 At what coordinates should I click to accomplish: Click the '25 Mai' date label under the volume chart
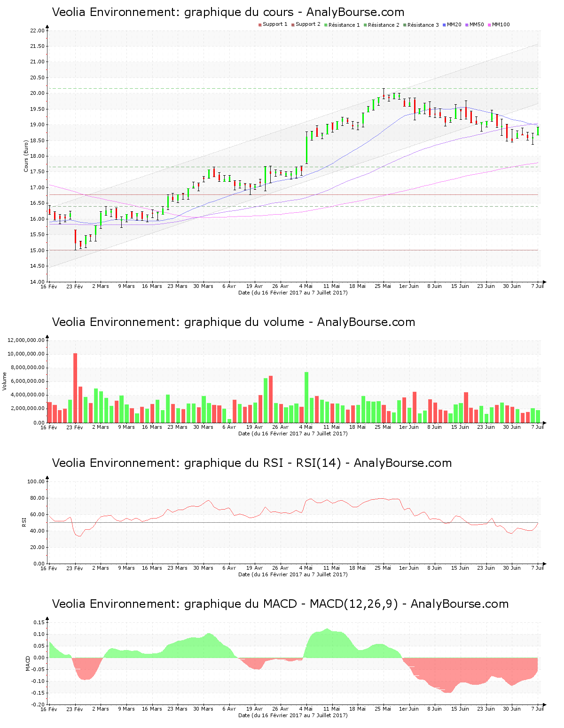383,427
